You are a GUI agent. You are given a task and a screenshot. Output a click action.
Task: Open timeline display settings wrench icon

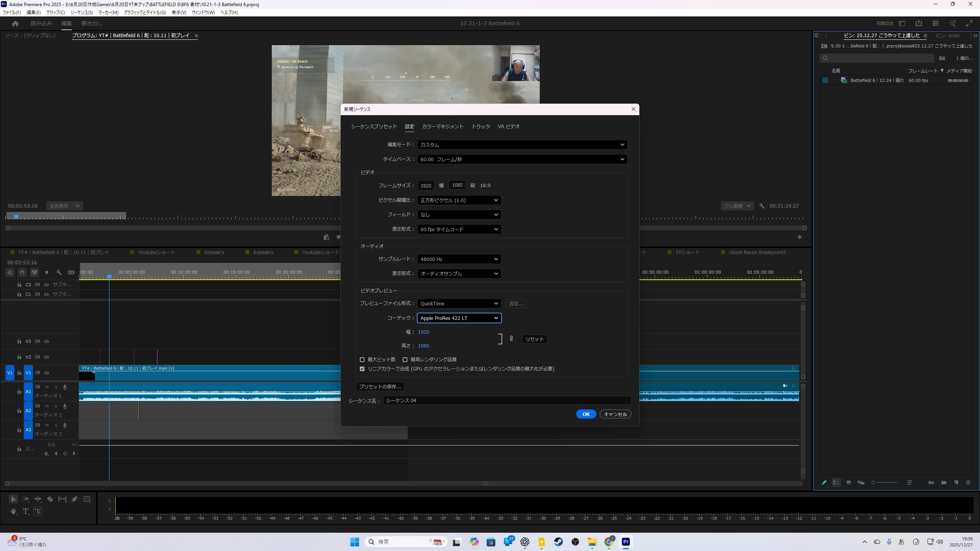59,272
